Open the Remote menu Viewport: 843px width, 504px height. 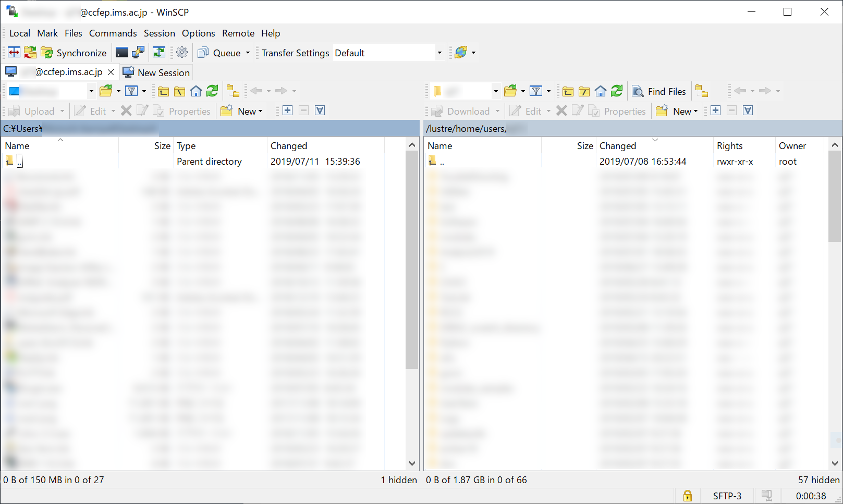(x=238, y=33)
